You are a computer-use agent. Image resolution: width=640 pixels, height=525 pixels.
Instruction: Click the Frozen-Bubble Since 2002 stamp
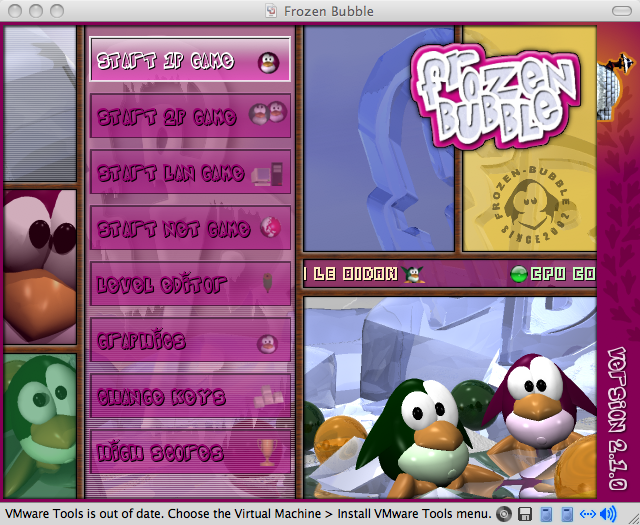point(531,205)
